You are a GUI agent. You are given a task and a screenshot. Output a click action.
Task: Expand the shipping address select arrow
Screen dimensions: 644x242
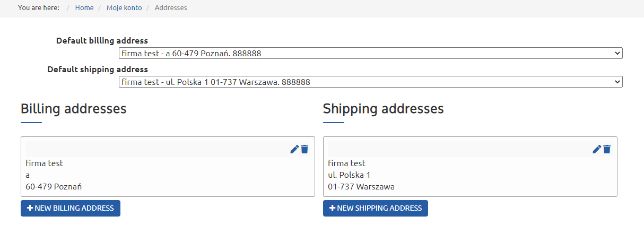[616, 82]
